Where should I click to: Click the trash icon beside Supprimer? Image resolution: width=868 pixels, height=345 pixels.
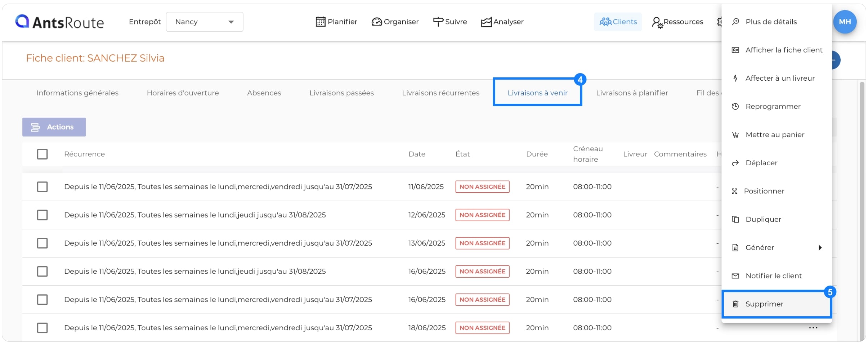pos(735,304)
